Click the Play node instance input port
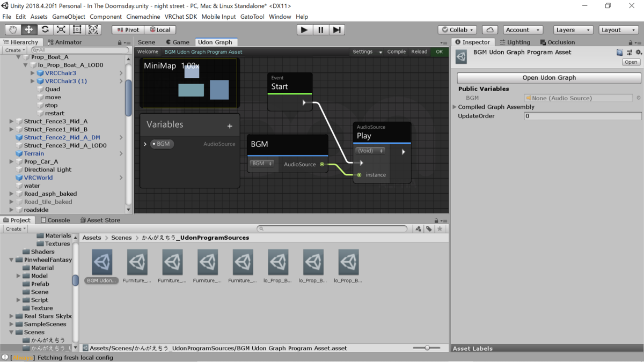Image resolution: width=644 pixels, height=362 pixels. [x=359, y=175]
